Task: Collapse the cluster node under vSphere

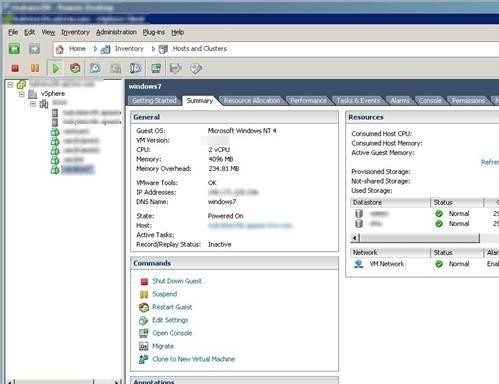Action: click(33, 104)
